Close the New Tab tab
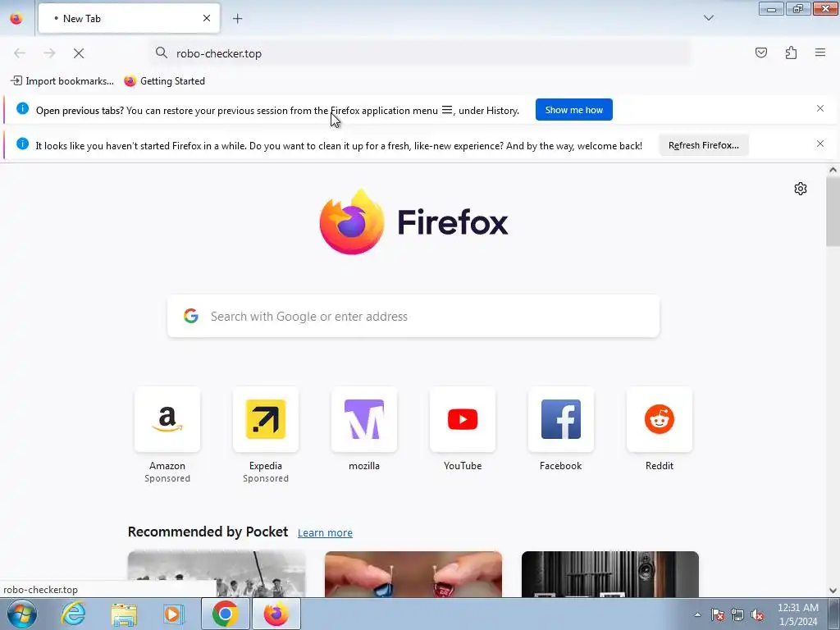Viewport: 840px width, 630px height. coord(206,18)
